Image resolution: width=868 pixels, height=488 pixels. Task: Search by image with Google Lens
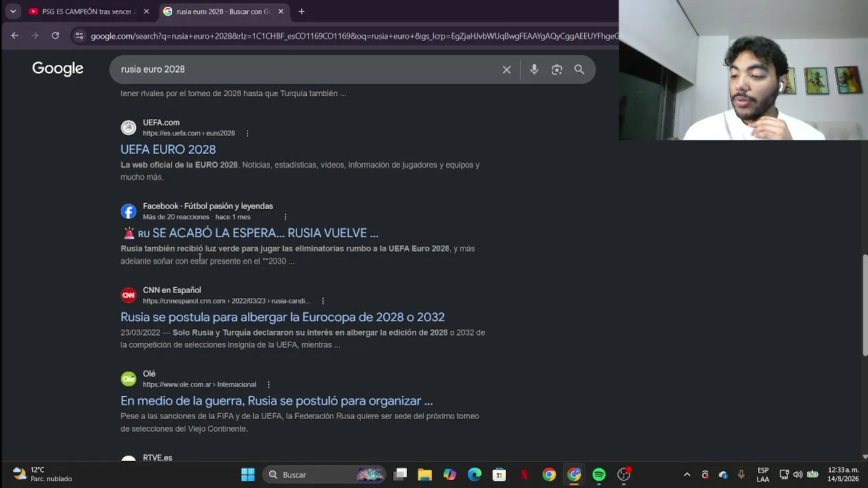[557, 69]
